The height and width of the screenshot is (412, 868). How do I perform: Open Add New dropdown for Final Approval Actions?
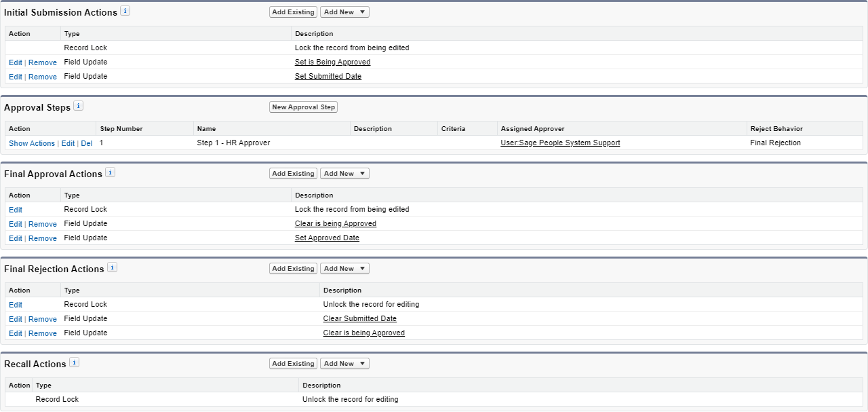(344, 174)
